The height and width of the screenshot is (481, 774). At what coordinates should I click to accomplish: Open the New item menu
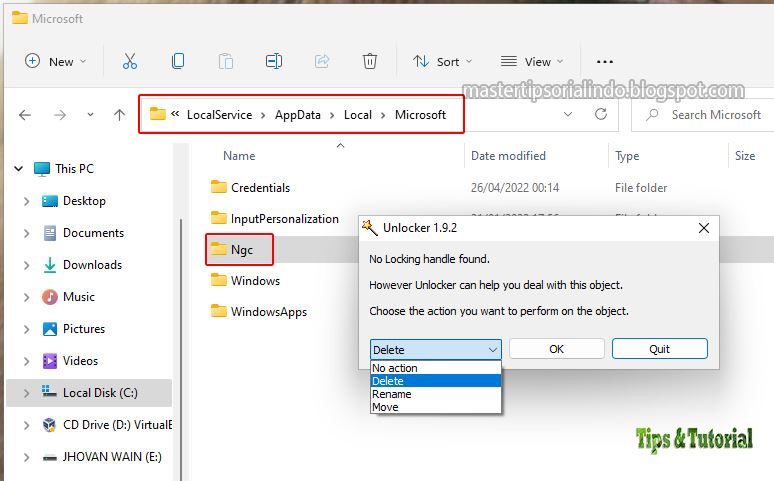coord(55,61)
